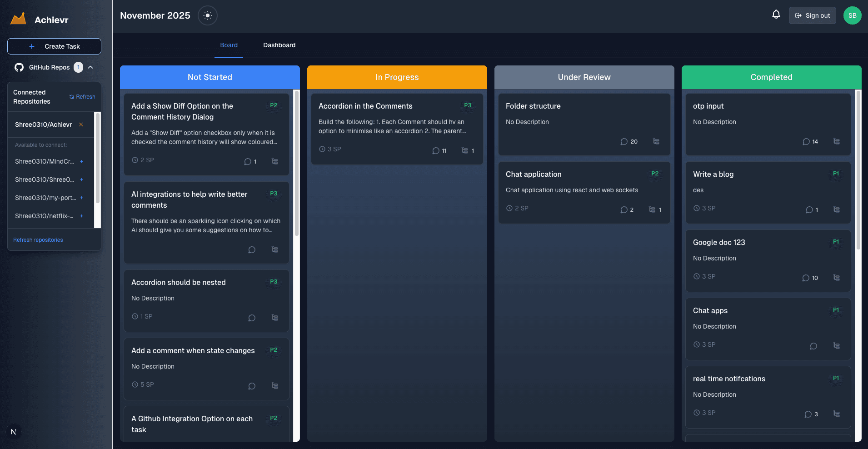Click the Not Started column scrollbar
This screenshot has height=449, width=868.
[297, 164]
